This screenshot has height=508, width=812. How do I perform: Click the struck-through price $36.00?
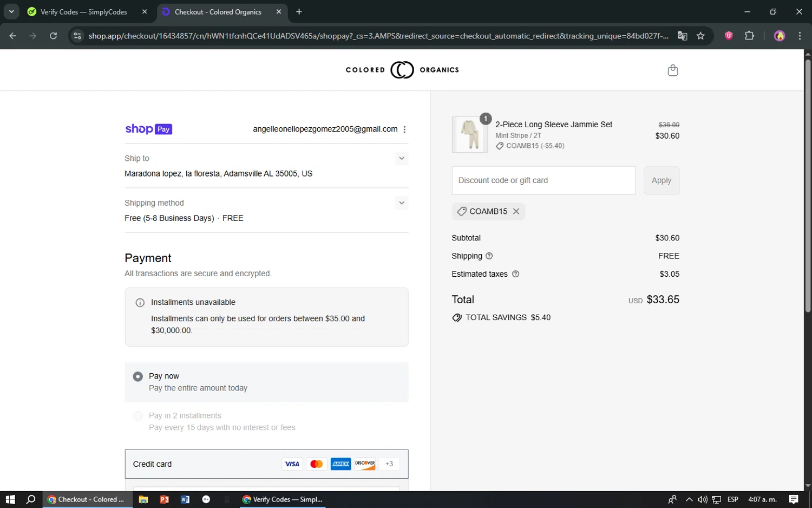pos(669,125)
